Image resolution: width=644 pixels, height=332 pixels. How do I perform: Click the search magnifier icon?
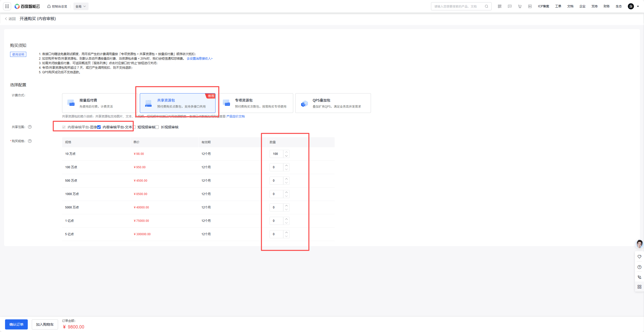(486, 6)
